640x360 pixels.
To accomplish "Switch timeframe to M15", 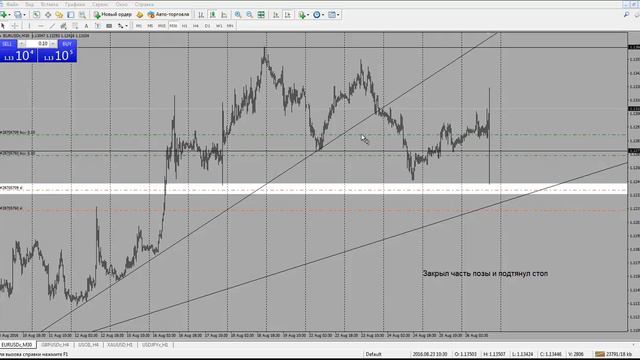I will pyautogui.click(x=162, y=26).
